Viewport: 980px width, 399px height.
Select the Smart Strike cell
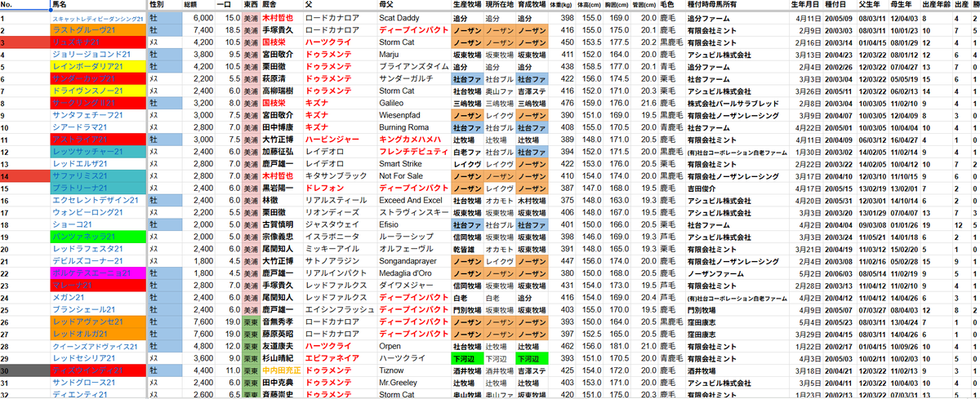(x=414, y=164)
